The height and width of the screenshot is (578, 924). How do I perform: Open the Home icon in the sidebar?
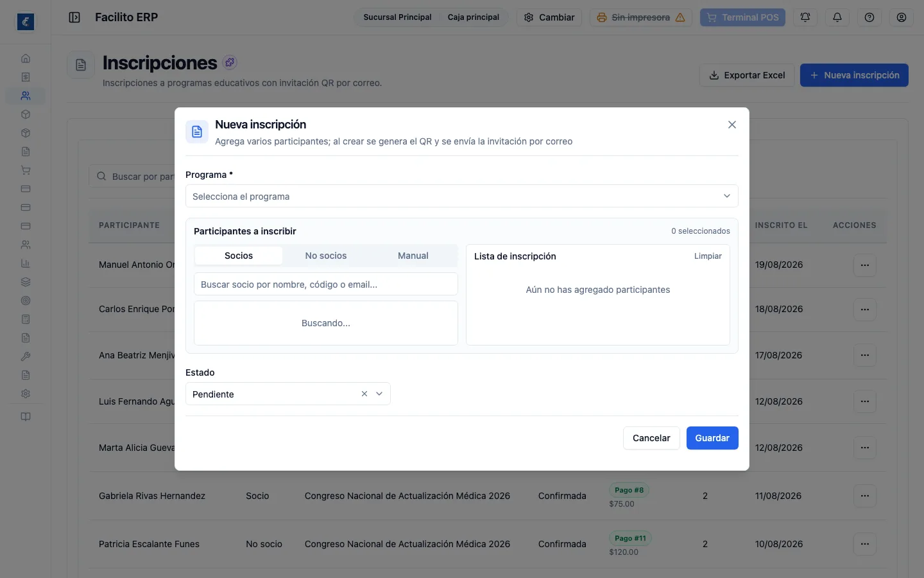click(x=26, y=58)
